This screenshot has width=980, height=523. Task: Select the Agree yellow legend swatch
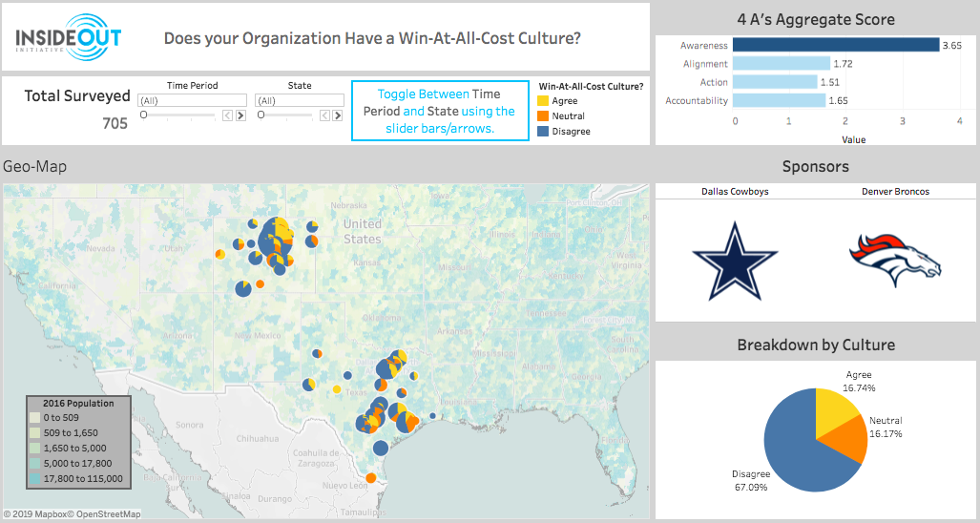point(544,101)
